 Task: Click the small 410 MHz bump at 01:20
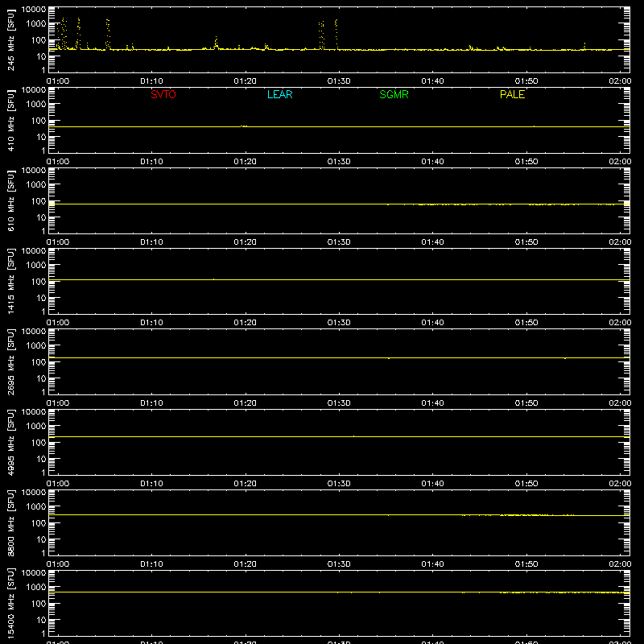tap(244, 126)
